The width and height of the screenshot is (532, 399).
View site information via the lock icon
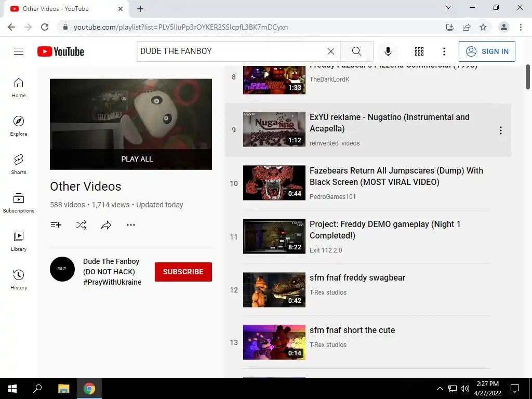pyautogui.click(x=65, y=27)
